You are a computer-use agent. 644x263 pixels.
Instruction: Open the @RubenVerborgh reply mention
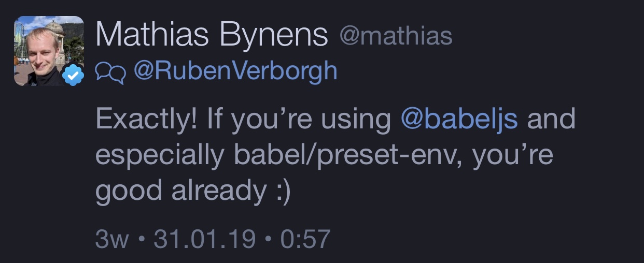point(235,71)
